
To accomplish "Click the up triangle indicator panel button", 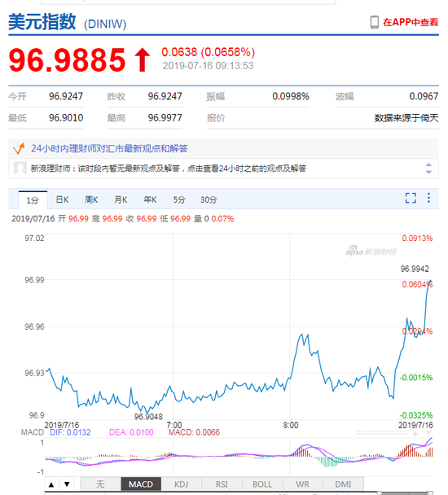I will tap(51, 484).
